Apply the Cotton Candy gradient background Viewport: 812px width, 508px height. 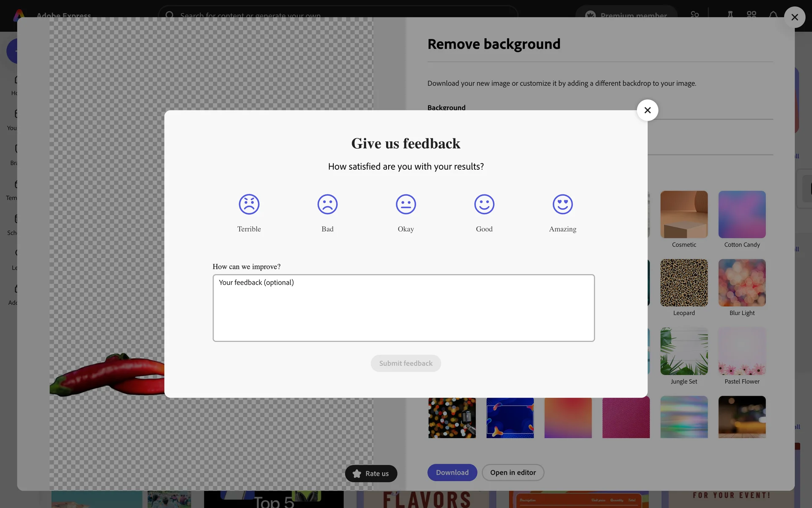[742, 215]
